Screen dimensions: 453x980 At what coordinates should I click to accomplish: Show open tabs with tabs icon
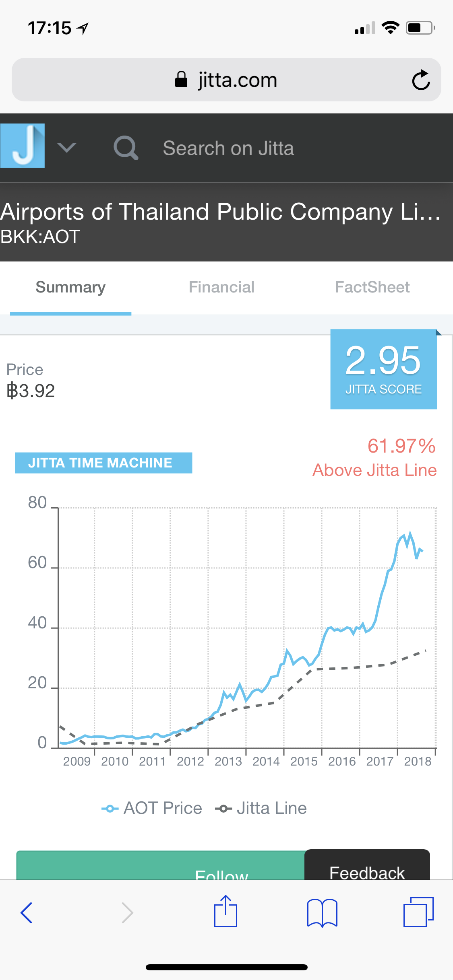(x=418, y=912)
